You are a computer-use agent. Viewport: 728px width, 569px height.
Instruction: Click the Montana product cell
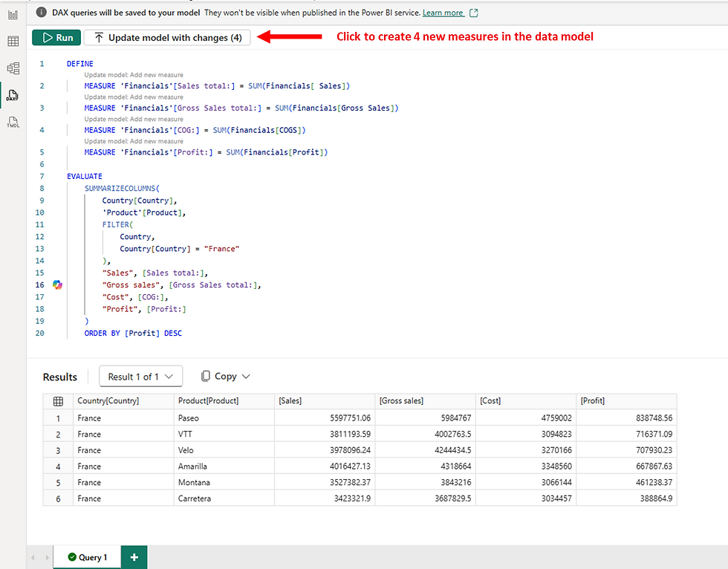[224, 483]
